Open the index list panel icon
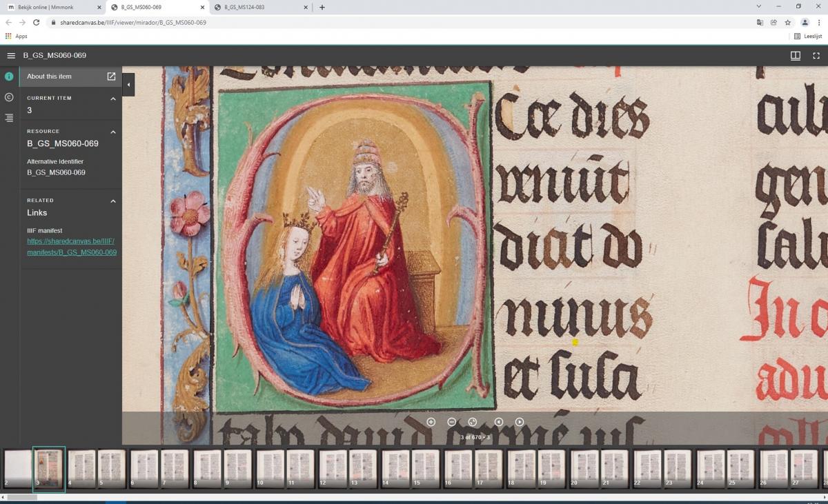The image size is (828, 504). pyautogui.click(x=9, y=118)
